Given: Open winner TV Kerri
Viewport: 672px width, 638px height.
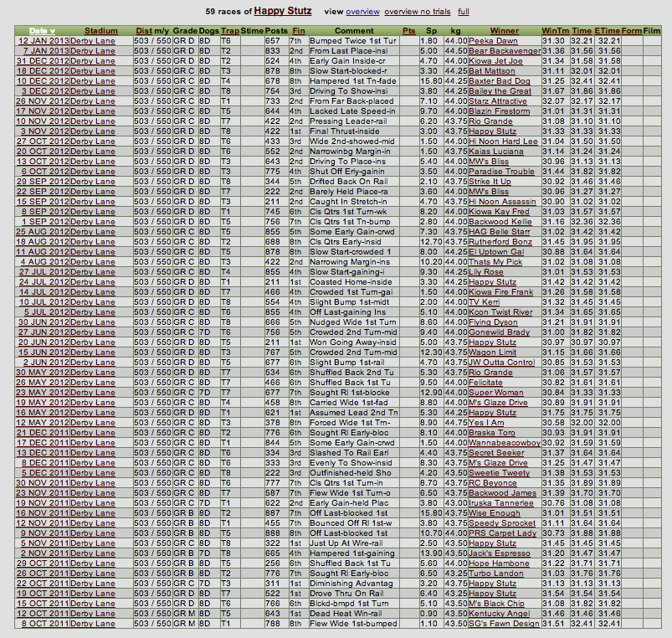Looking at the screenshot, I should coord(485,302).
